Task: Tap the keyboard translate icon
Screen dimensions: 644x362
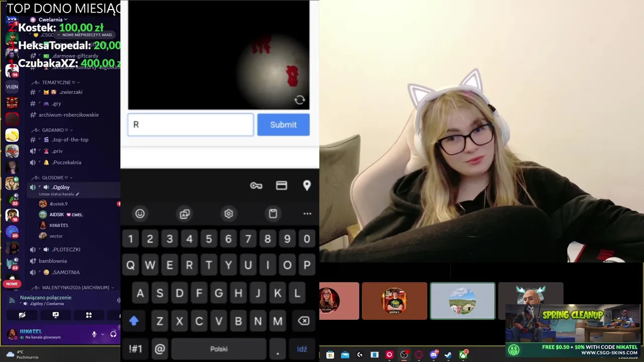Action: pos(185,214)
